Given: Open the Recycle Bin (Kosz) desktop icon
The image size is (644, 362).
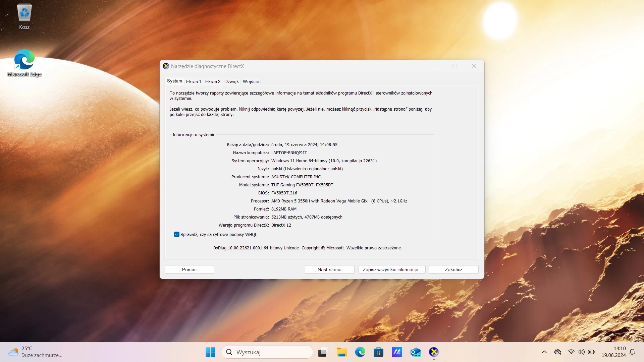Looking at the screenshot, I should click(x=24, y=17).
